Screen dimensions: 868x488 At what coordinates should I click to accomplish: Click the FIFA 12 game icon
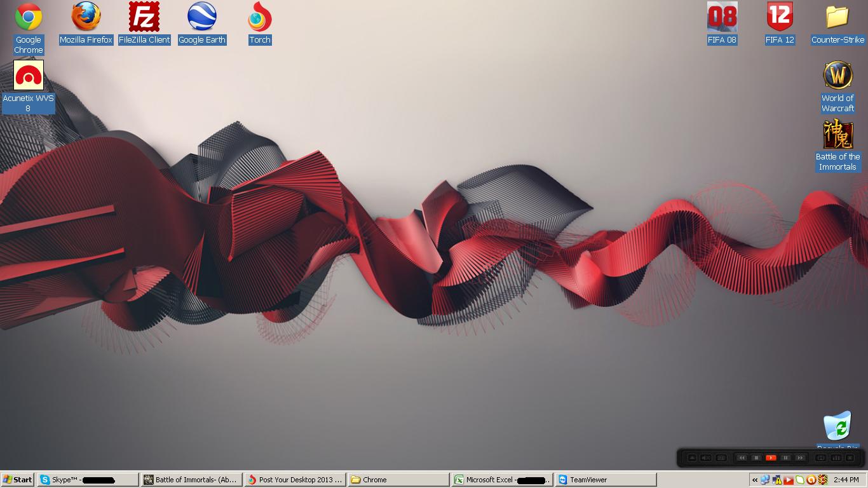coord(780,17)
